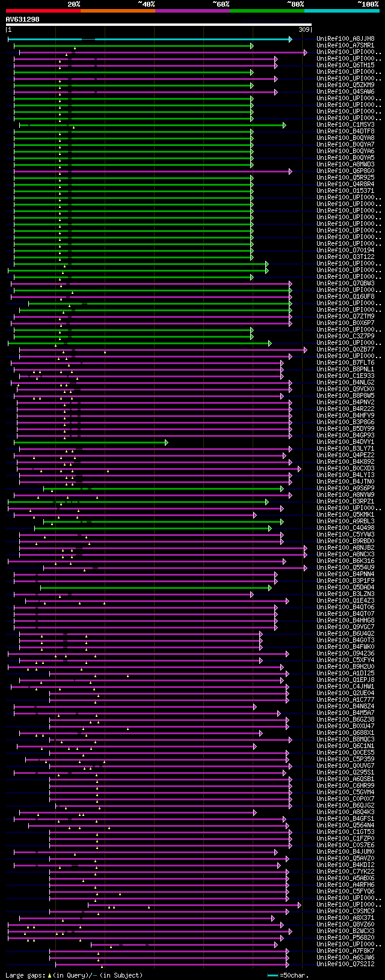
Task: Select the UniRef100_A8Q4K3 label
Action: point(345,812)
